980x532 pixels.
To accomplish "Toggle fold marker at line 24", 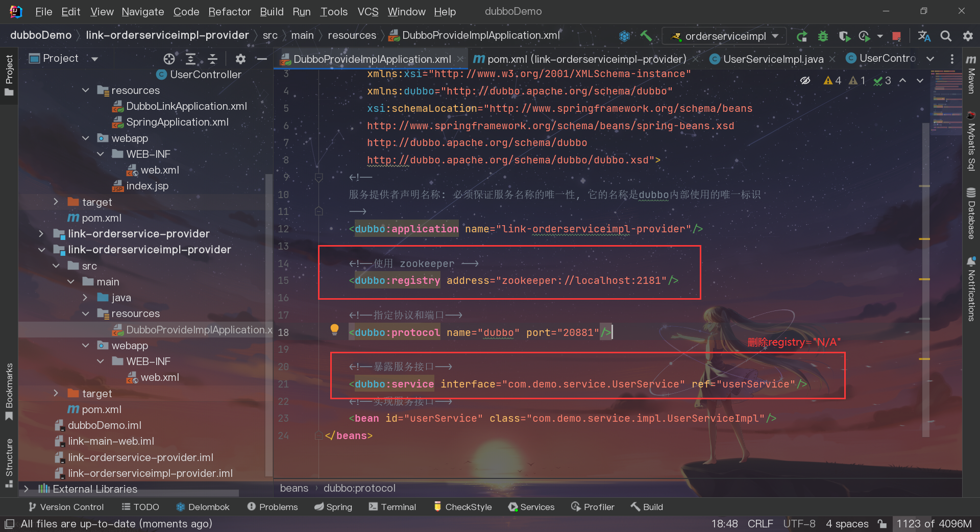I will click(319, 436).
